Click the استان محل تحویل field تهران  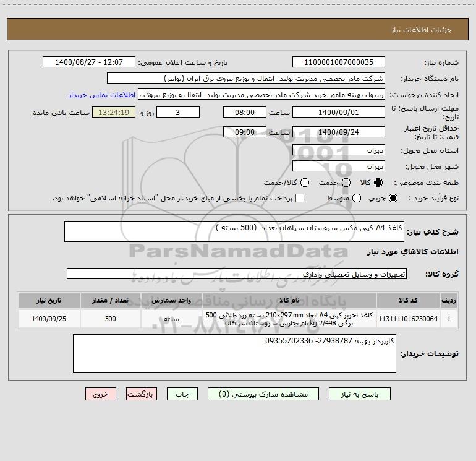click(339, 150)
